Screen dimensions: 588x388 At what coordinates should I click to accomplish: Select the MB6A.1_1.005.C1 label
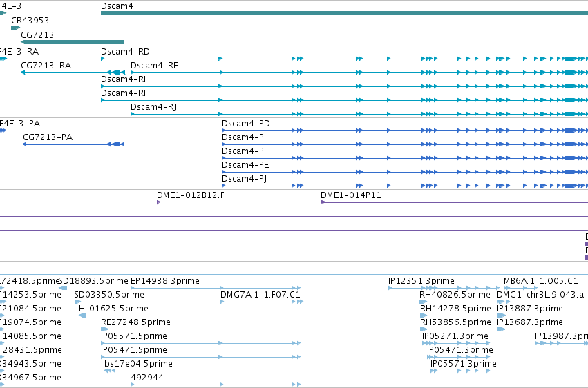click(x=541, y=280)
